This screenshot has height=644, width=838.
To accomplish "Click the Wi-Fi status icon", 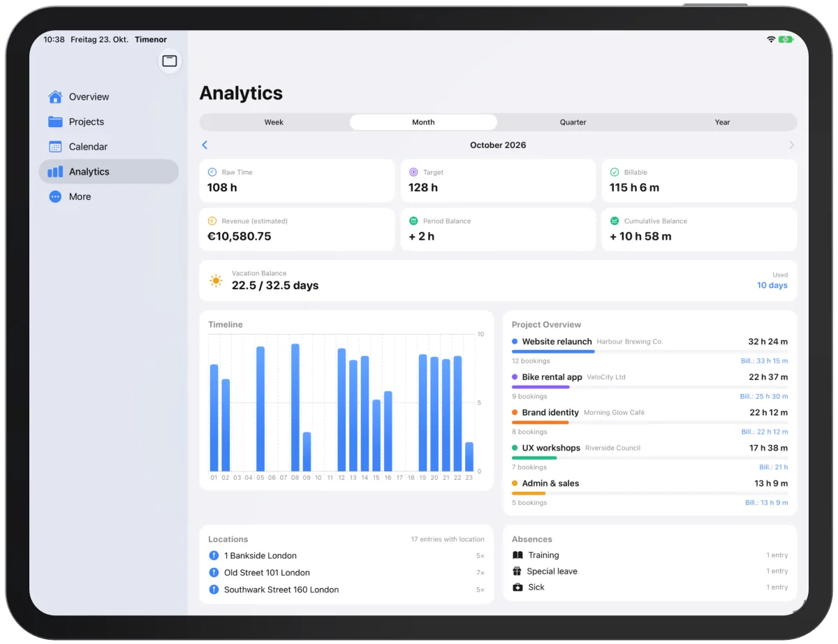I will pyautogui.click(x=771, y=40).
